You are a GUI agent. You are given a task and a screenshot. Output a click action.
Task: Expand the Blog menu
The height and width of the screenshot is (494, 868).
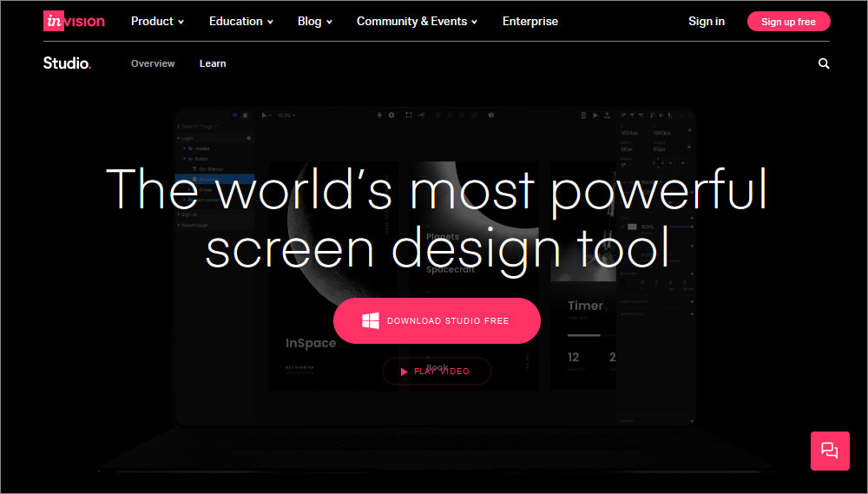pos(314,21)
